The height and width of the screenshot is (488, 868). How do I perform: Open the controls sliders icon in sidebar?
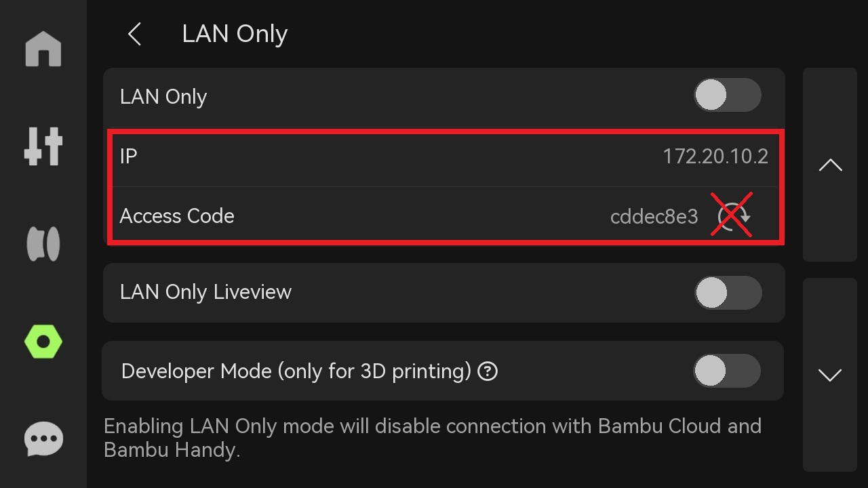pyautogui.click(x=43, y=146)
